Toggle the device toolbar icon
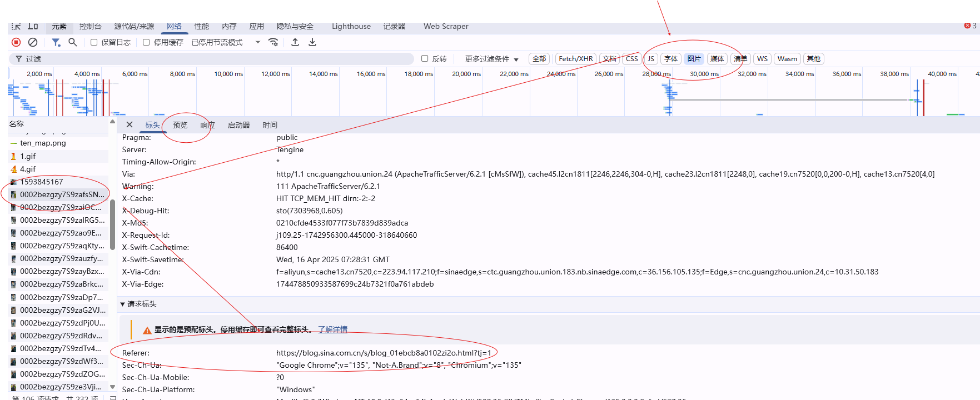Image resolution: width=980 pixels, height=400 pixels. [33, 26]
